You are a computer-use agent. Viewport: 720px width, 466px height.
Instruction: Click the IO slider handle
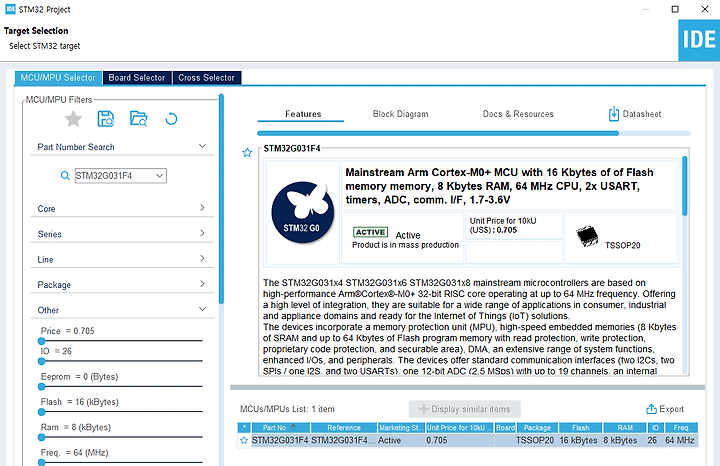pos(42,361)
